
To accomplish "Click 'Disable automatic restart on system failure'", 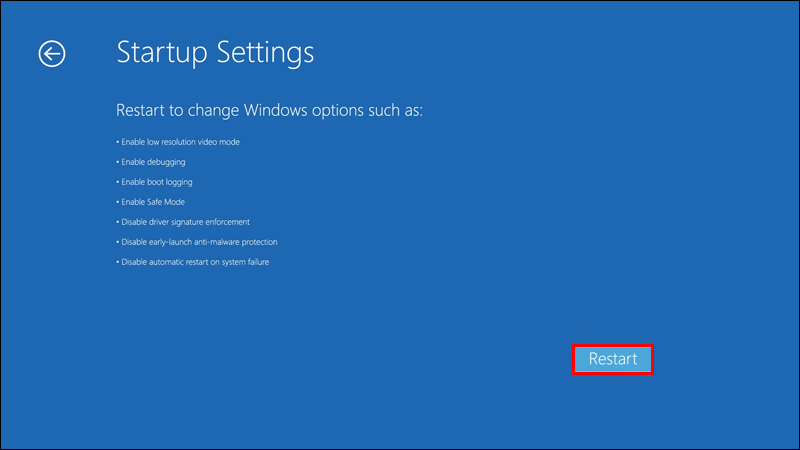I will point(194,262).
